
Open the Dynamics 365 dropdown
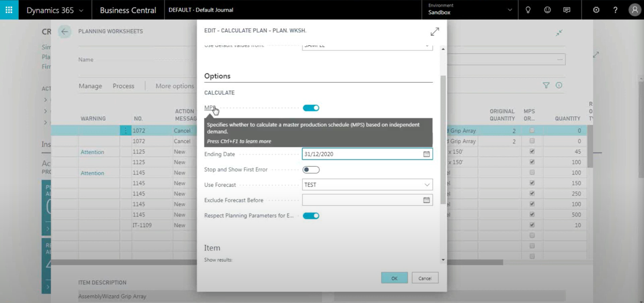(x=55, y=10)
